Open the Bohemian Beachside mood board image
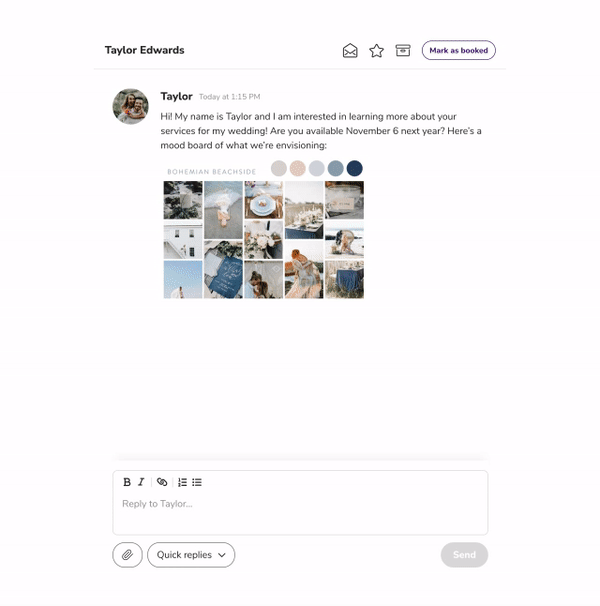 point(264,230)
